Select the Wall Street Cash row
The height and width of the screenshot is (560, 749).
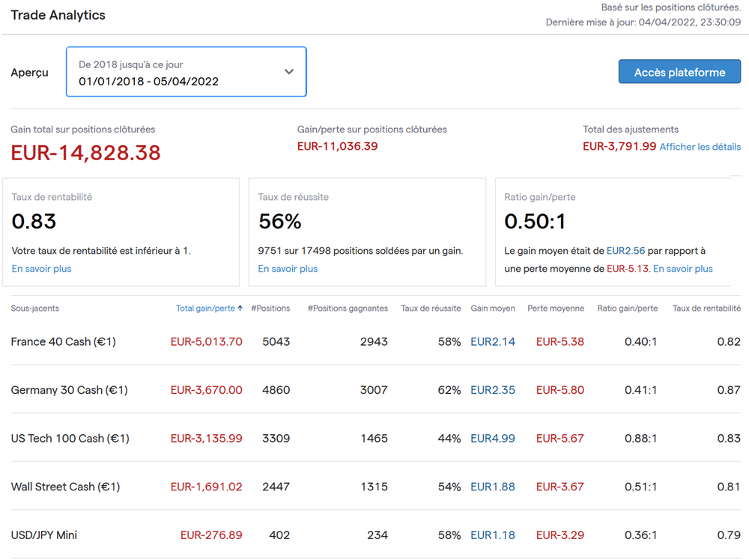pos(65,487)
